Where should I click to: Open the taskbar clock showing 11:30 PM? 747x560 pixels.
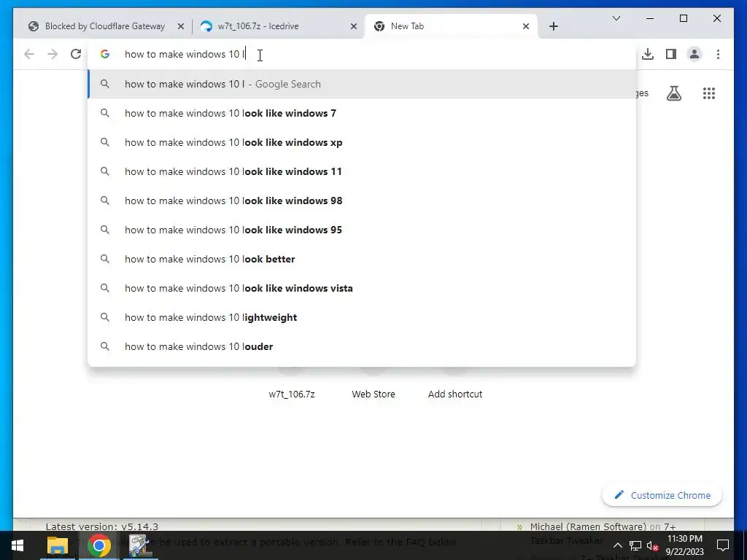pos(684,545)
